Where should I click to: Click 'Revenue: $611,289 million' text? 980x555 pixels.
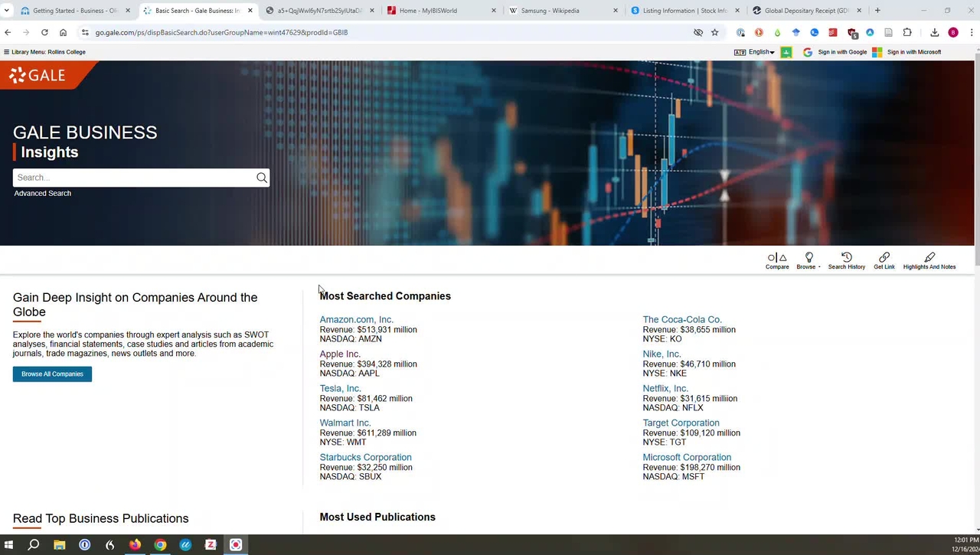(368, 433)
